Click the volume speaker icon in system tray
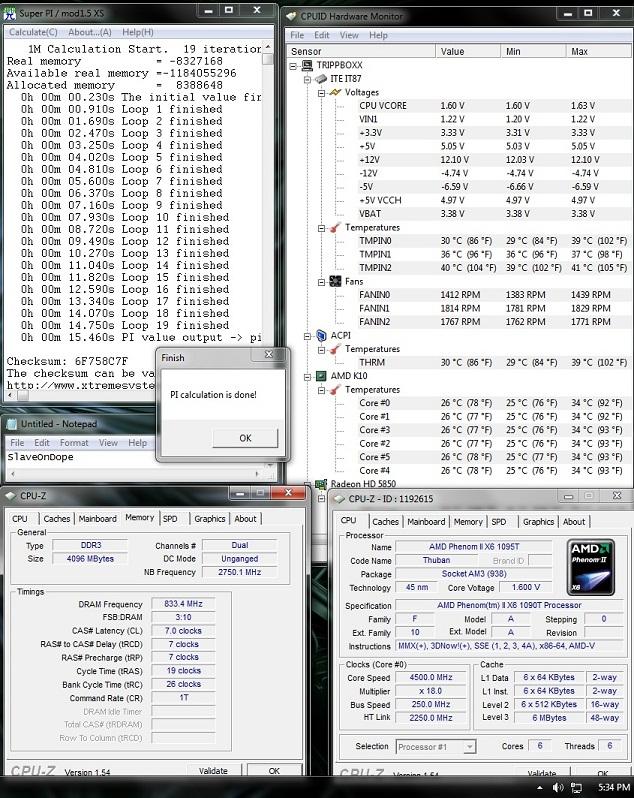Screen dimensions: 634x798 (x=558, y=787)
